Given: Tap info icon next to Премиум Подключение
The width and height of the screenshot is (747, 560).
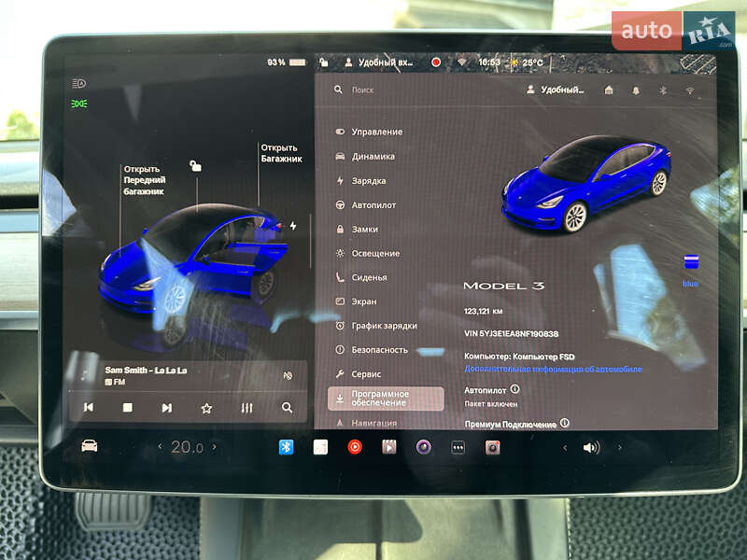Looking at the screenshot, I should pyautogui.click(x=565, y=423).
